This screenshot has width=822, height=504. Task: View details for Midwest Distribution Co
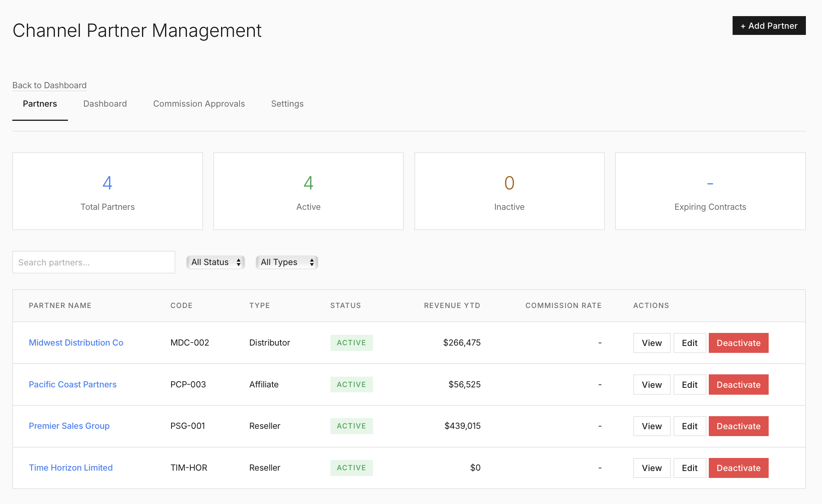tap(651, 343)
